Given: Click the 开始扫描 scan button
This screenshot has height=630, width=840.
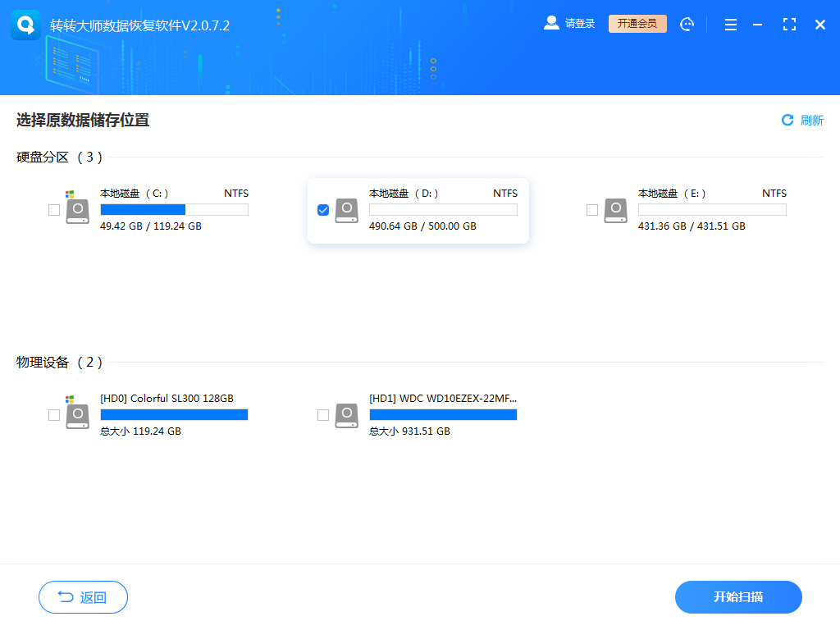Looking at the screenshot, I should coord(738,597).
